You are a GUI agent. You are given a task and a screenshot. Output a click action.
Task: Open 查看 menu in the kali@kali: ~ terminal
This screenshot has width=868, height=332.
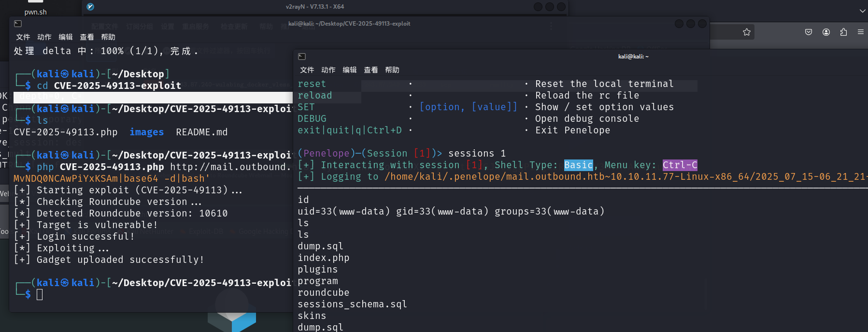(x=370, y=70)
